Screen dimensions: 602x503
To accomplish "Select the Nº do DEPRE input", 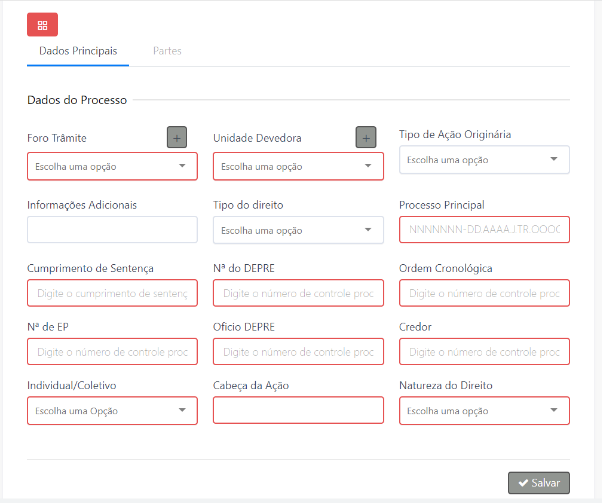I will (298, 293).
